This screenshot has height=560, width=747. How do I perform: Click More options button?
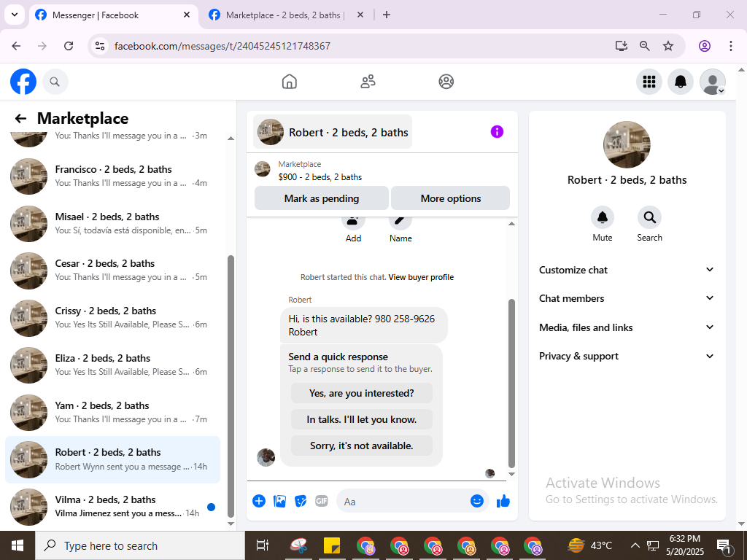[x=450, y=198]
